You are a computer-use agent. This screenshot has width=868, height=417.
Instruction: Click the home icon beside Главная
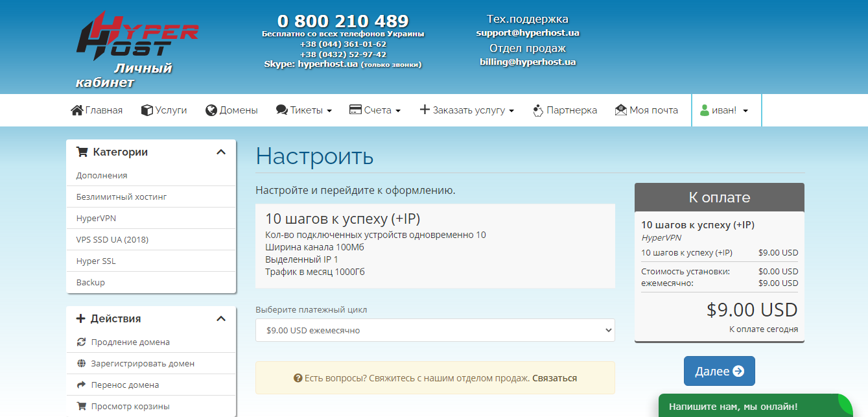click(x=76, y=110)
